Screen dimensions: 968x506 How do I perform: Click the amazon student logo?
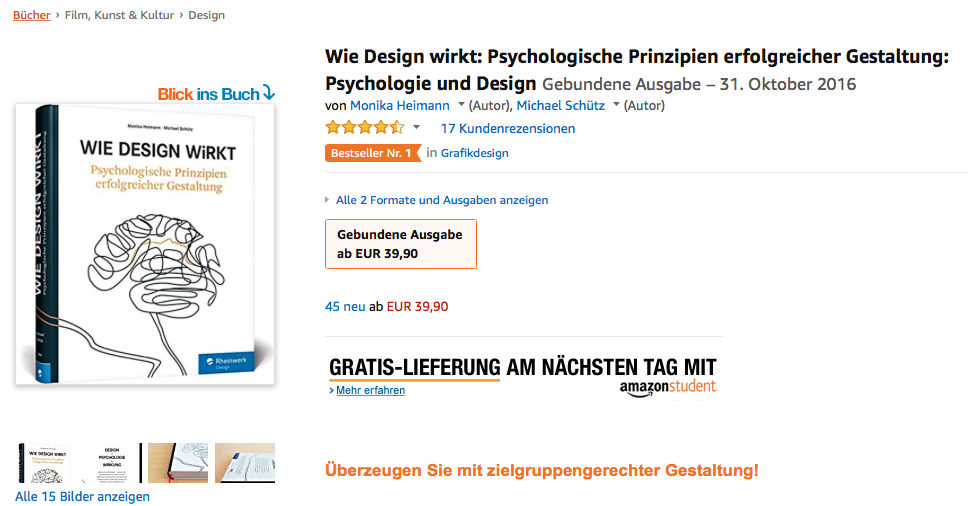(x=668, y=388)
